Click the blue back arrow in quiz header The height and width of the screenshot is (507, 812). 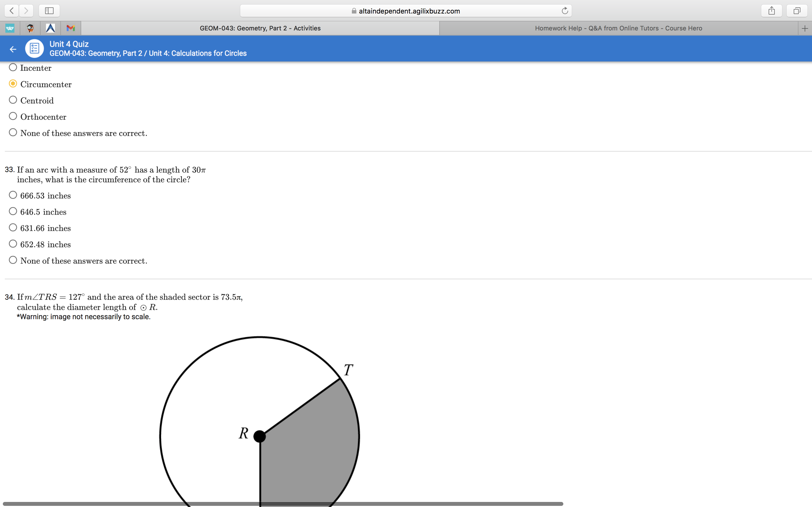13,49
